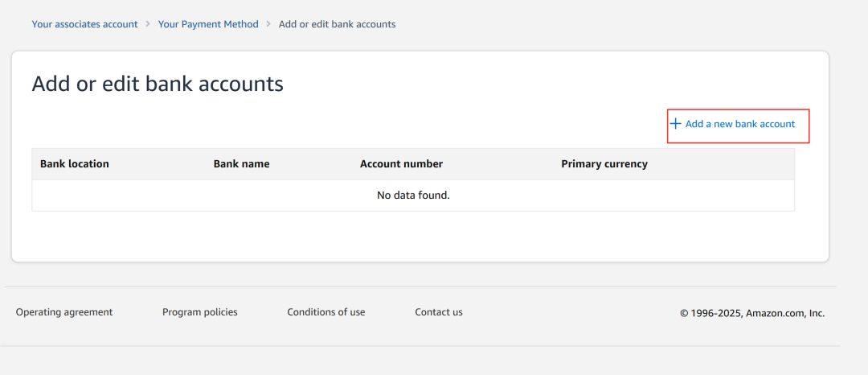Go back to Your Payment Method
868x375 pixels.
pyautogui.click(x=208, y=24)
